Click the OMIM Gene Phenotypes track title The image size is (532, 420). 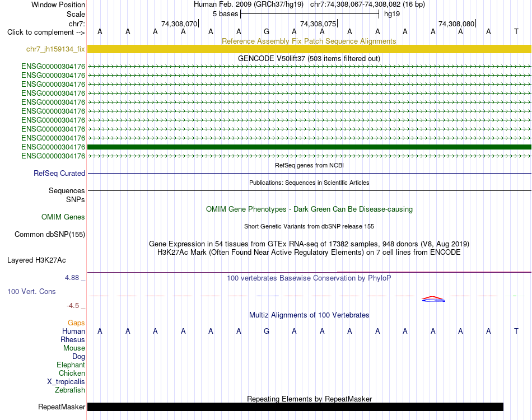309,209
